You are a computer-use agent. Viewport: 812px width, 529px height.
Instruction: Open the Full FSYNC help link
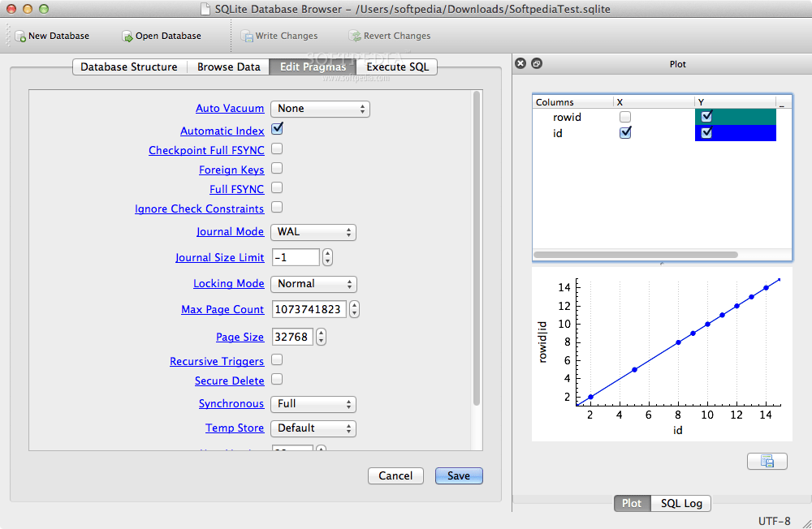pyautogui.click(x=236, y=189)
